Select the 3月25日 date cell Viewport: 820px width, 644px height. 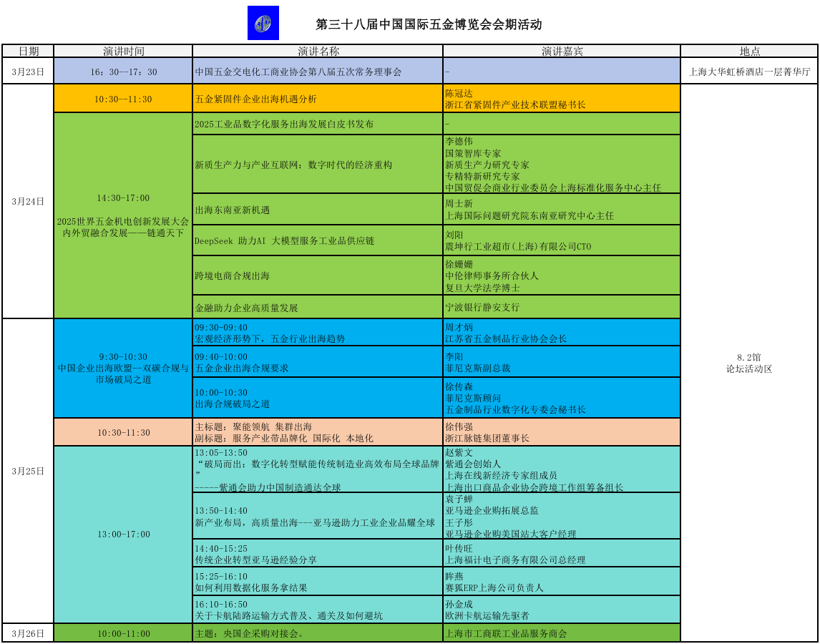pos(28,471)
